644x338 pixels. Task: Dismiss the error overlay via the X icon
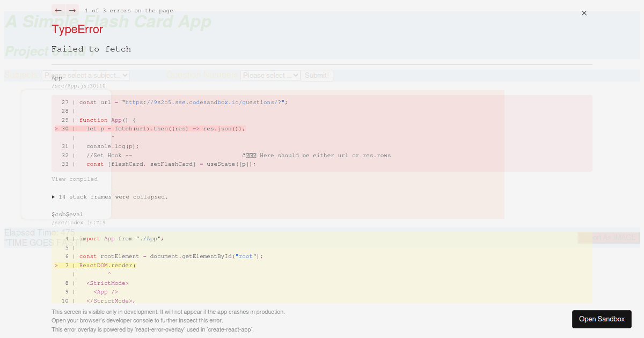[x=584, y=13]
